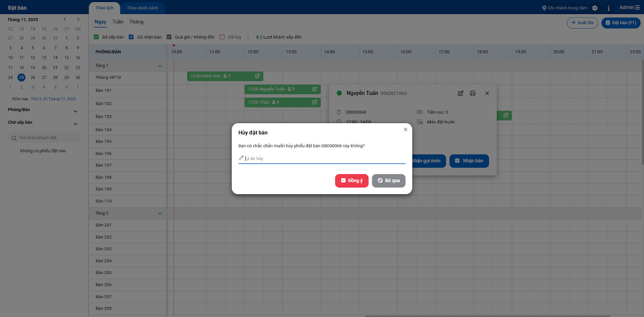Click the DB000068 booking code
644x317 pixels.
[x=356, y=113]
